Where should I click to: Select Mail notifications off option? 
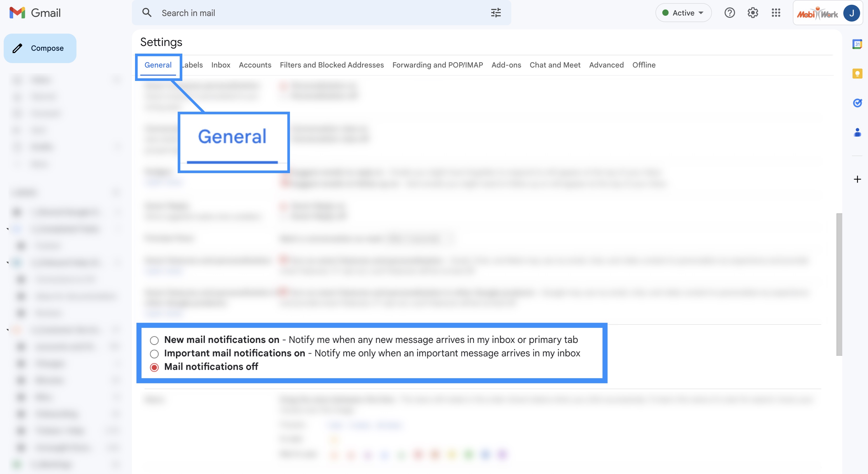[x=154, y=367]
